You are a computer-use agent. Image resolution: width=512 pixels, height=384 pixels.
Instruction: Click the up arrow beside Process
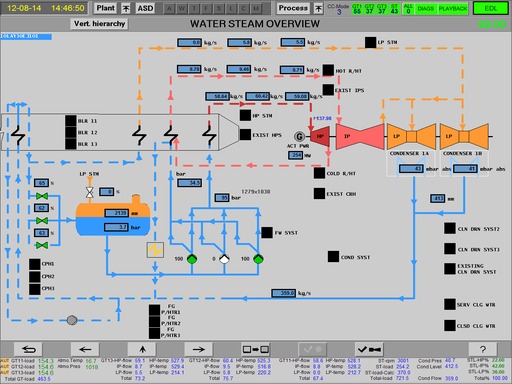click(x=318, y=8)
